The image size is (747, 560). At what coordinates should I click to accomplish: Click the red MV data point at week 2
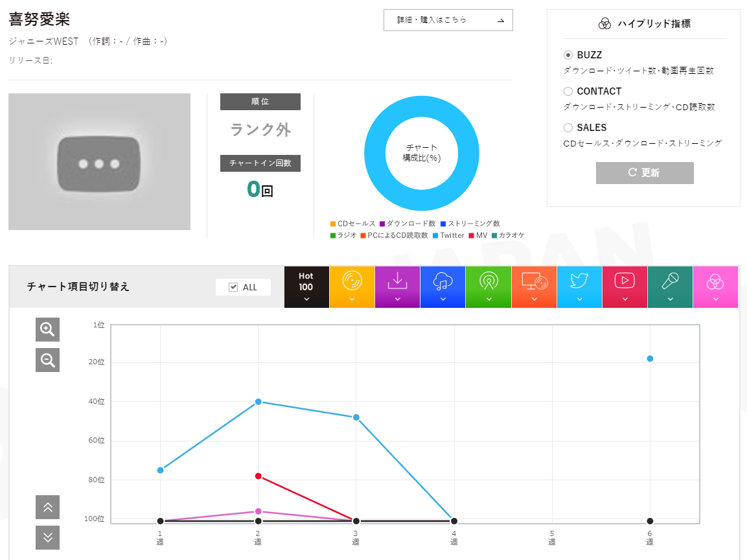(259, 476)
